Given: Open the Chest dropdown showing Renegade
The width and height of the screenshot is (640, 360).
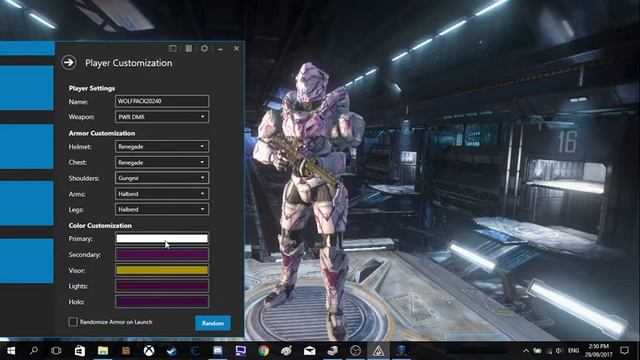Looking at the screenshot, I should tap(162, 162).
